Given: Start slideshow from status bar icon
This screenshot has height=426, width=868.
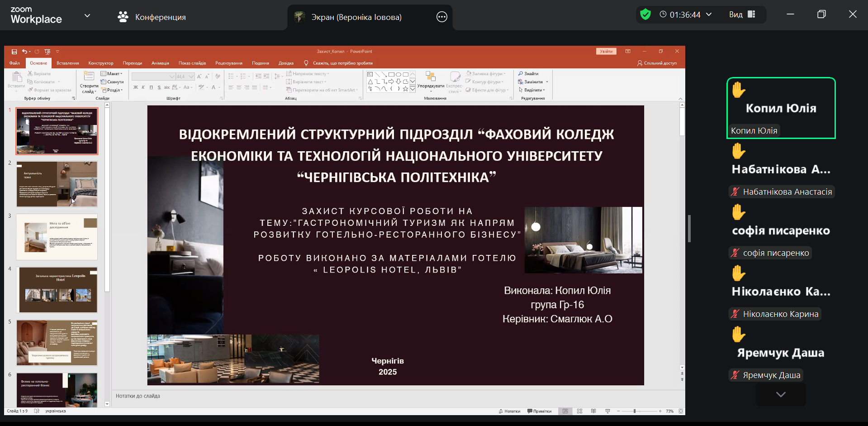Looking at the screenshot, I should pyautogui.click(x=607, y=411).
